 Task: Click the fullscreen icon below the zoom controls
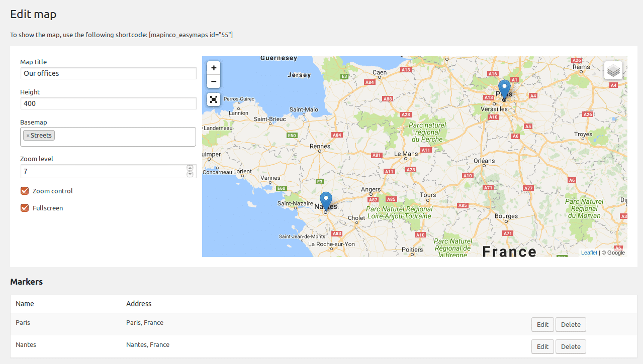(213, 99)
